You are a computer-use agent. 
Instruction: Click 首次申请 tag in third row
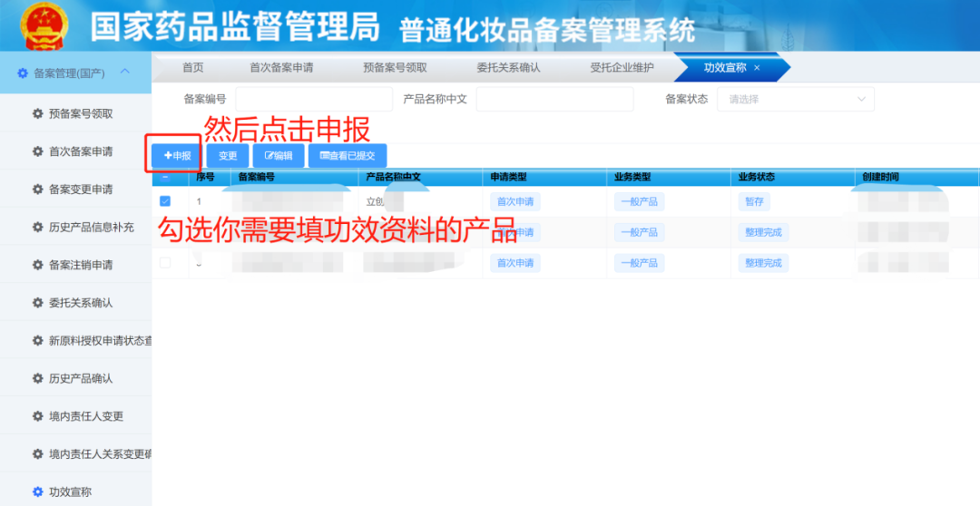[x=515, y=263]
